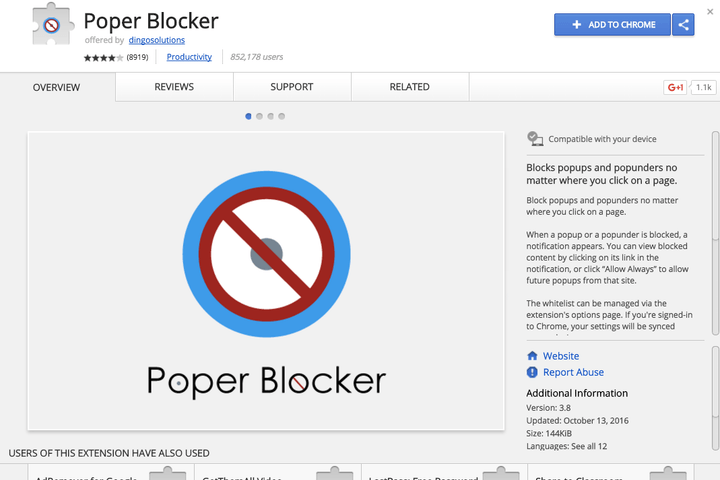720x480 pixels.
Task: Click the Poper Blocker extension icon in header
Action: click(53, 25)
